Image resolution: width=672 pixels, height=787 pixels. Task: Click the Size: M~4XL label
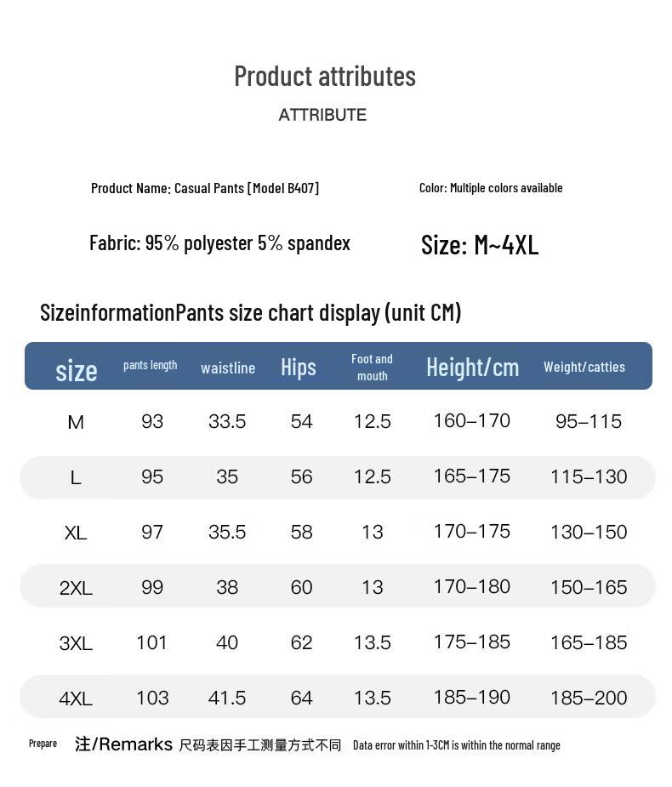point(480,245)
